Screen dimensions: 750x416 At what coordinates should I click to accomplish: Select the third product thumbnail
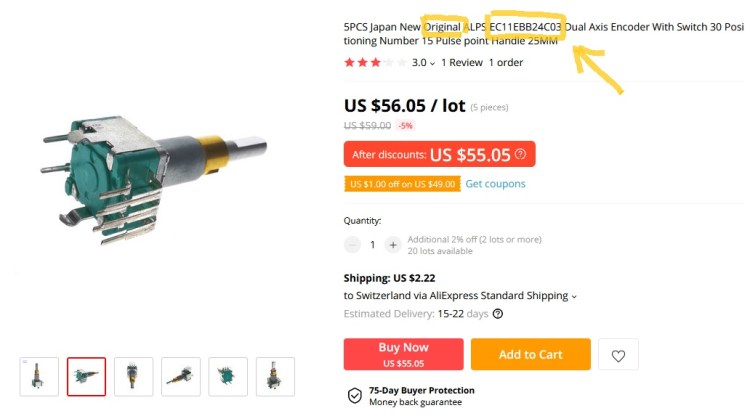pyautogui.click(x=133, y=377)
